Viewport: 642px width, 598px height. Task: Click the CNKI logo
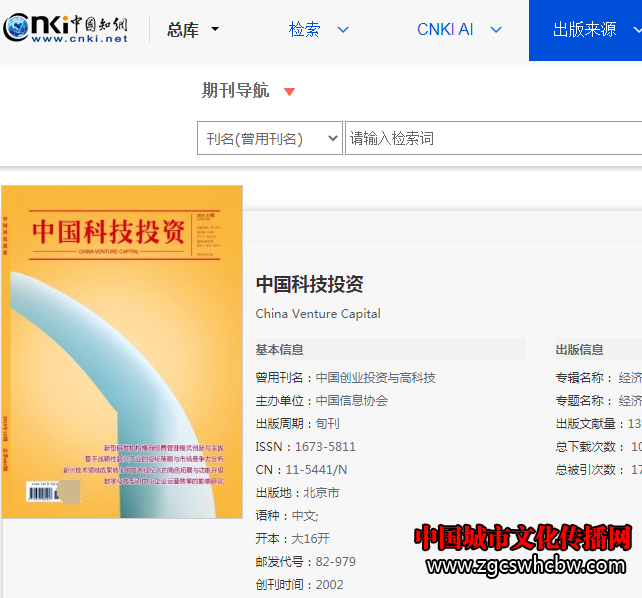(67, 29)
